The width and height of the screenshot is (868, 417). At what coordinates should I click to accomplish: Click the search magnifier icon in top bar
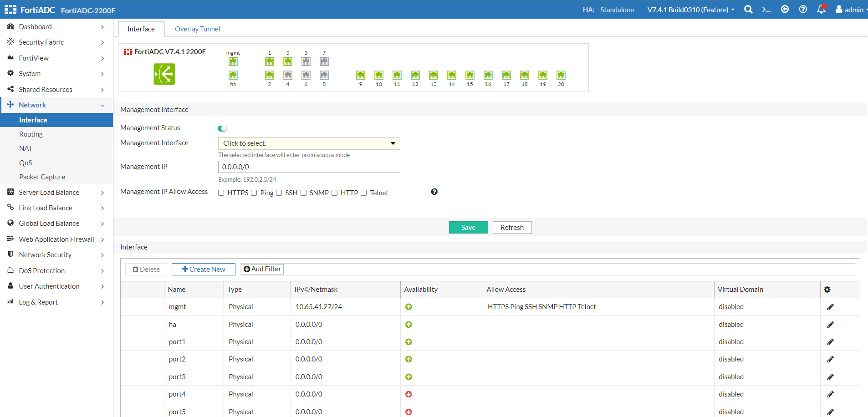click(x=748, y=9)
